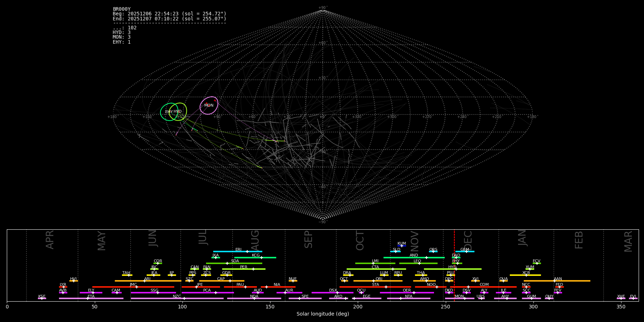Select the OCT month label in timeline
Viewport: 644px width, 322px height.
360,240
